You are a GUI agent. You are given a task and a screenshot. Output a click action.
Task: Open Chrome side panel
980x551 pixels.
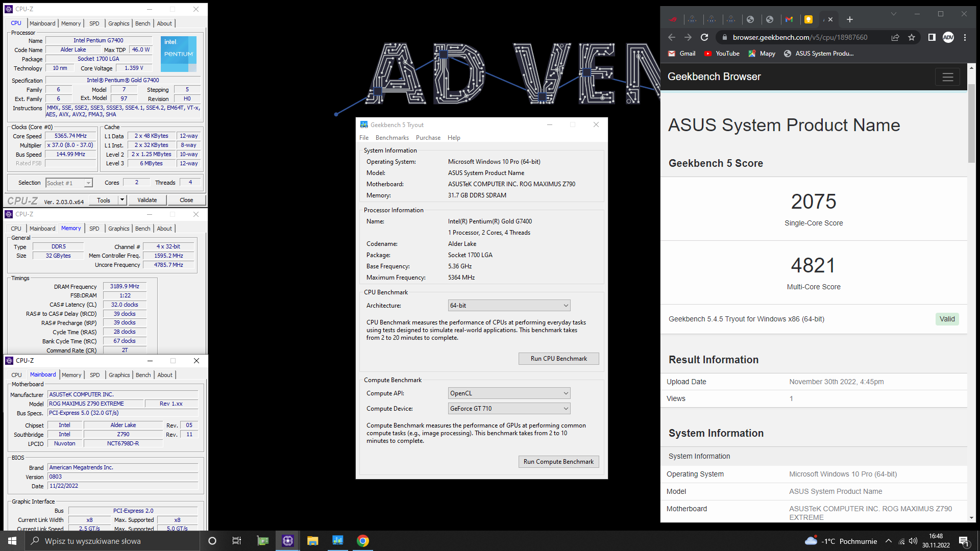(932, 37)
